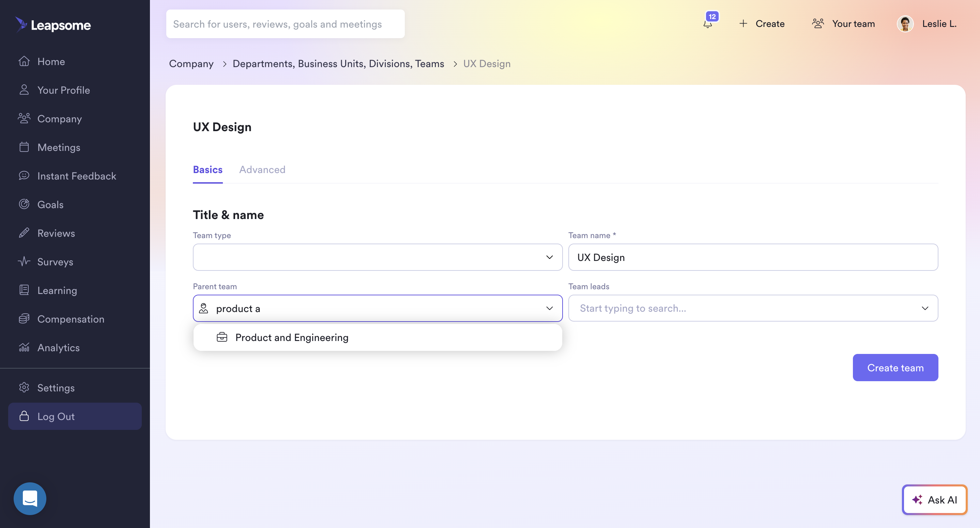Click the Company group icon

tap(24, 118)
